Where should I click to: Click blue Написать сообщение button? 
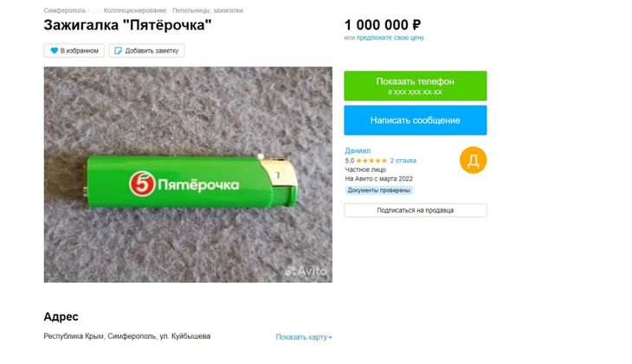click(416, 120)
